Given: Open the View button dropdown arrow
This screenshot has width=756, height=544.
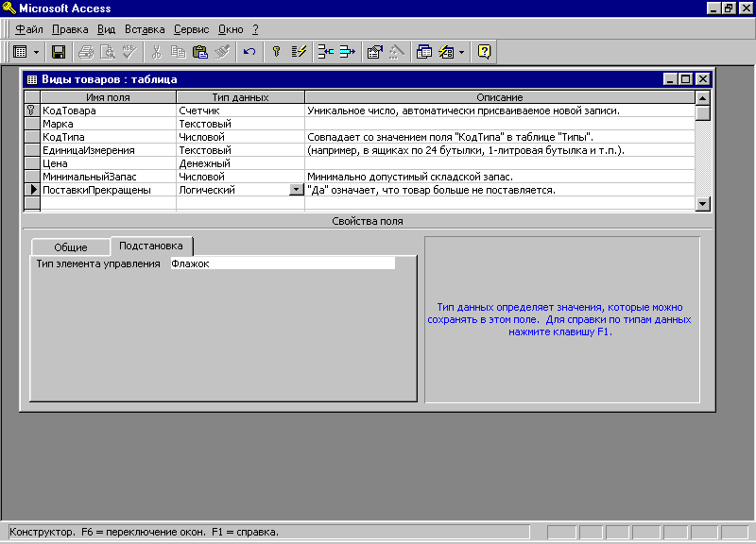Looking at the screenshot, I should (36, 52).
